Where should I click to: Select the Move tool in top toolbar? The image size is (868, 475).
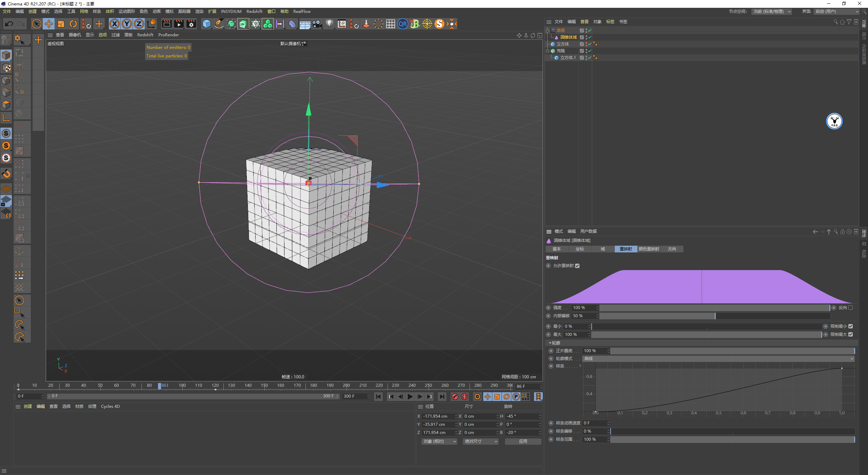49,24
